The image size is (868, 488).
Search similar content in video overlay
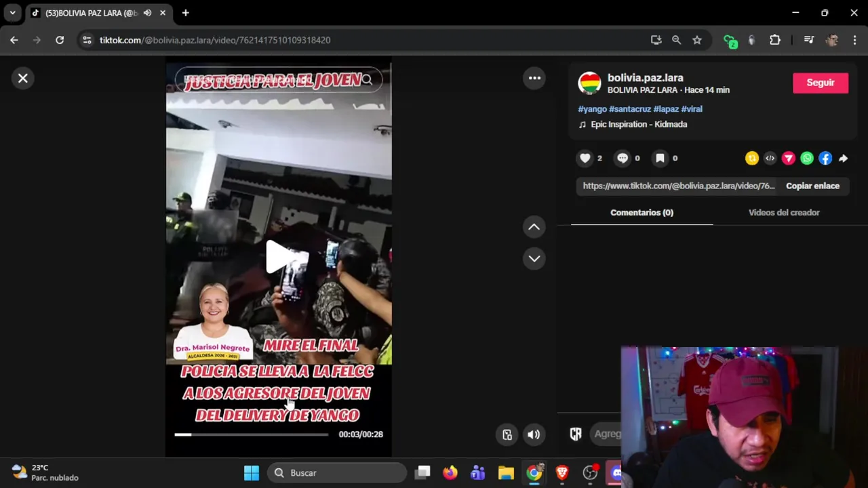(x=279, y=80)
